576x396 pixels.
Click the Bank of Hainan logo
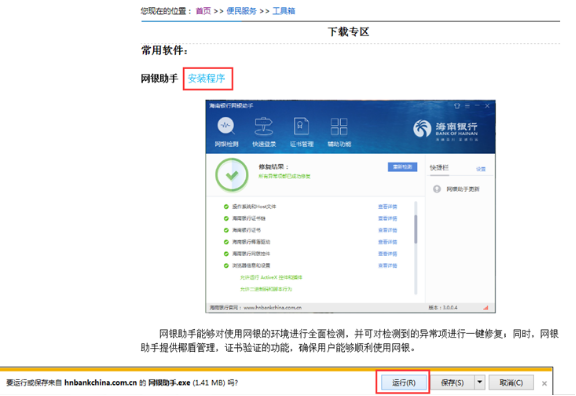[445, 130]
